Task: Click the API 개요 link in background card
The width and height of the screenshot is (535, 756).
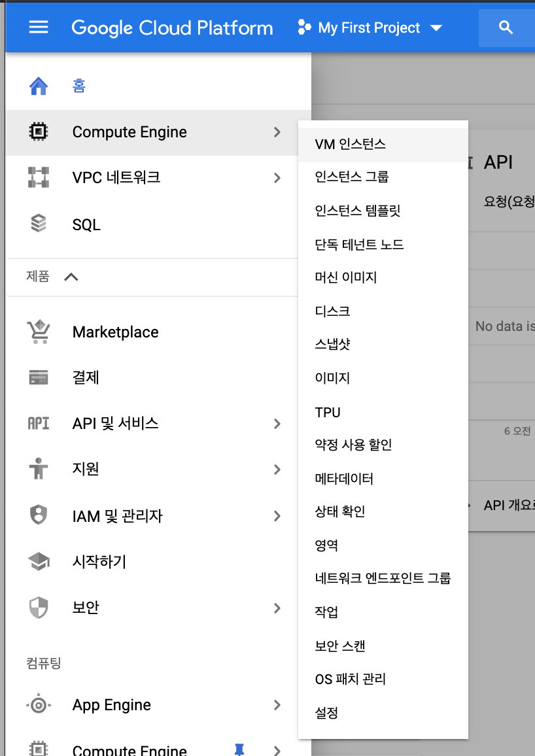Action: 508,506
